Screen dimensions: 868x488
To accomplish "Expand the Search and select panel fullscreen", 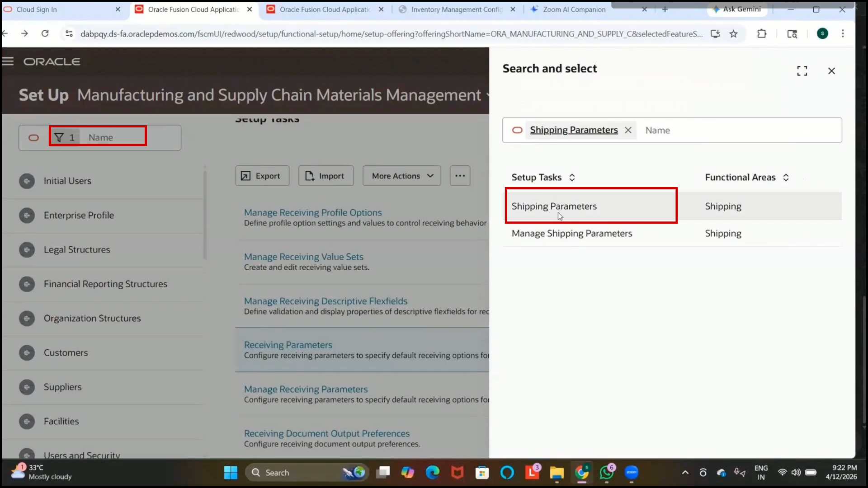I will coord(802,71).
